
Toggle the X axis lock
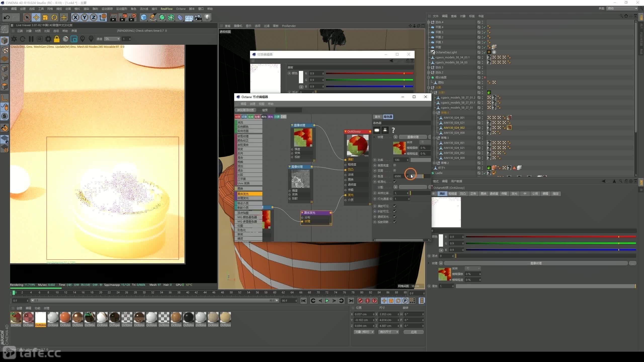tap(75, 17)
